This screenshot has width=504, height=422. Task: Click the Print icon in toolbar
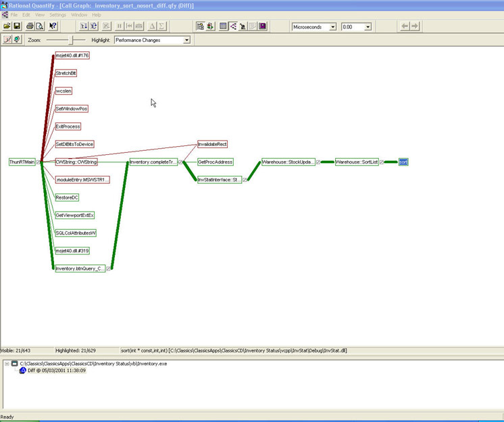tap(30, 26)
